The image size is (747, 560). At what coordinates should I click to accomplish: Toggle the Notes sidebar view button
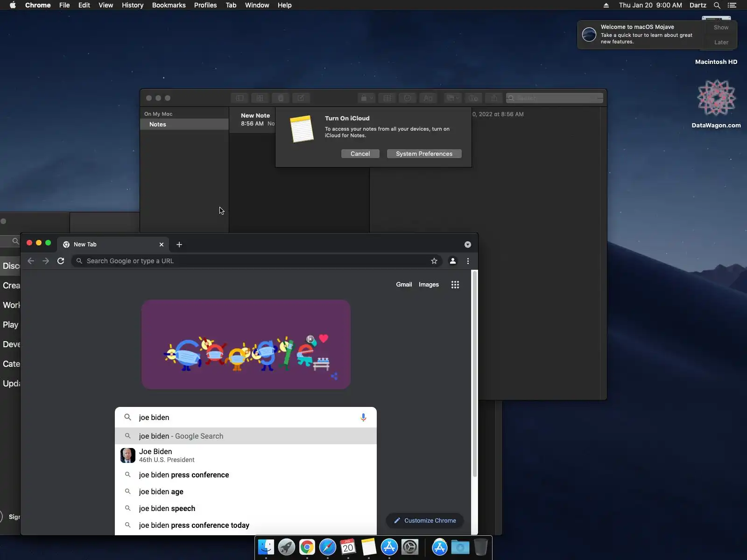(x=240, y=98)
